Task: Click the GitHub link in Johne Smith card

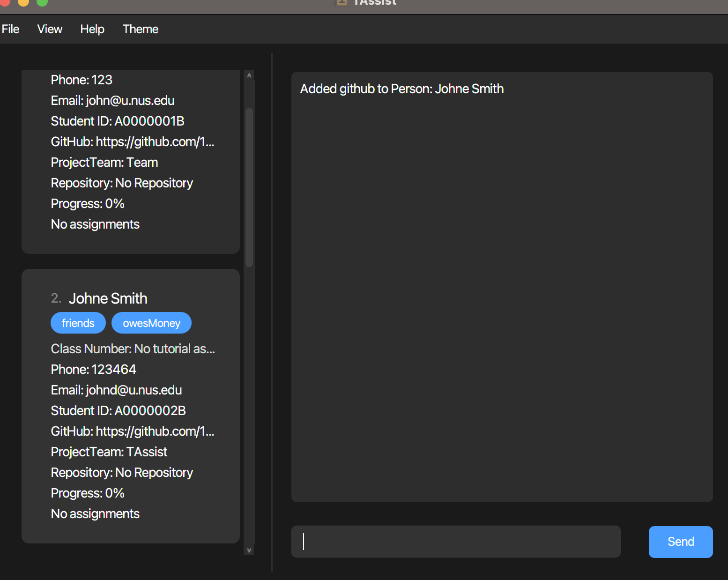Action: pyautogui.click(x=133, y=431)
